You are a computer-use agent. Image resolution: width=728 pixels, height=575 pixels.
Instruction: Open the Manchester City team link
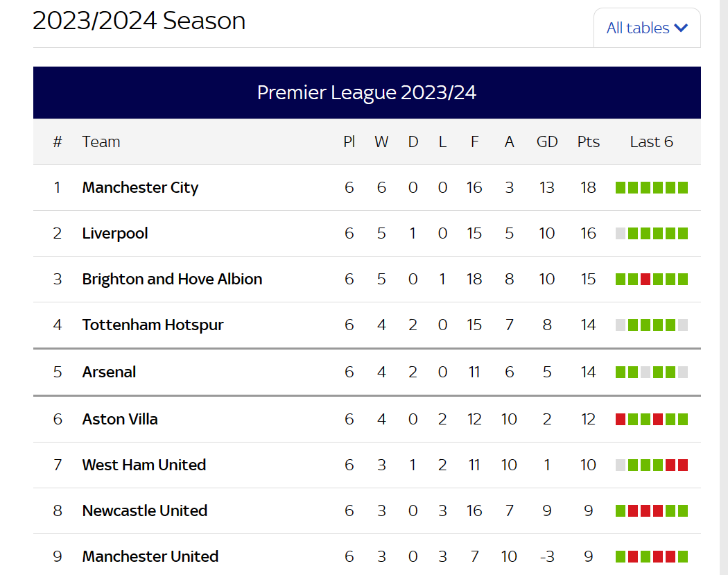coord(140,188)
